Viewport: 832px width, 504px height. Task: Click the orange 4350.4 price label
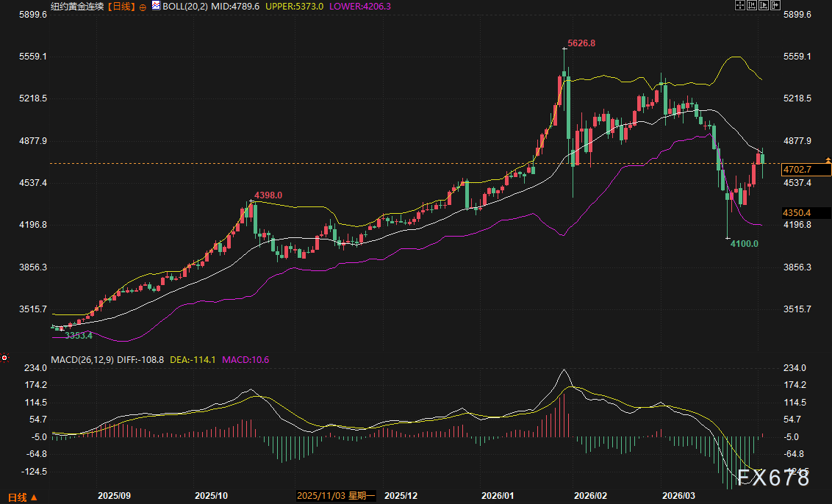797,213
